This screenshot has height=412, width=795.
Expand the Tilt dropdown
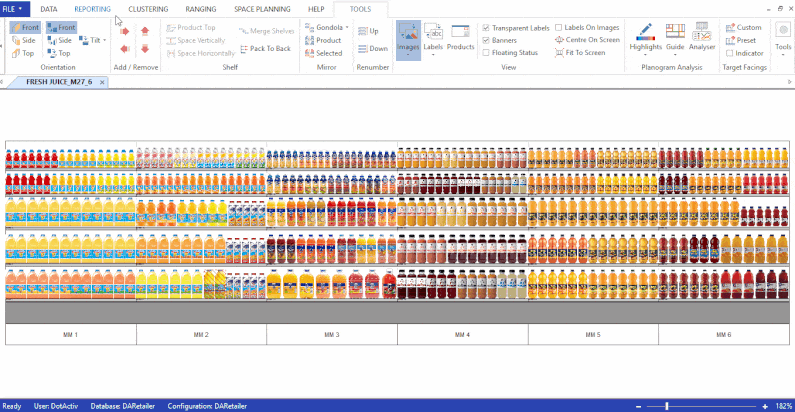(x=104, y=40)
